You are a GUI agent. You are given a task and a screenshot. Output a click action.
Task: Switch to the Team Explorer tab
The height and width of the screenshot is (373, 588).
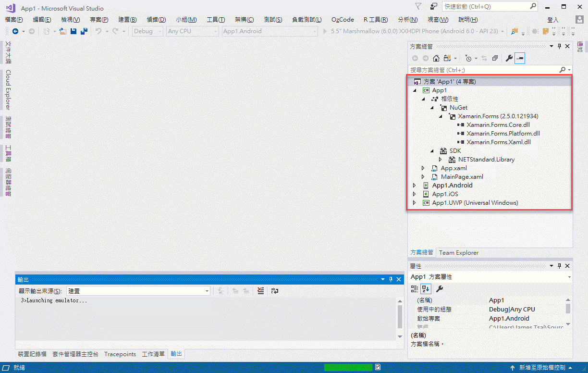coord(459,252)
